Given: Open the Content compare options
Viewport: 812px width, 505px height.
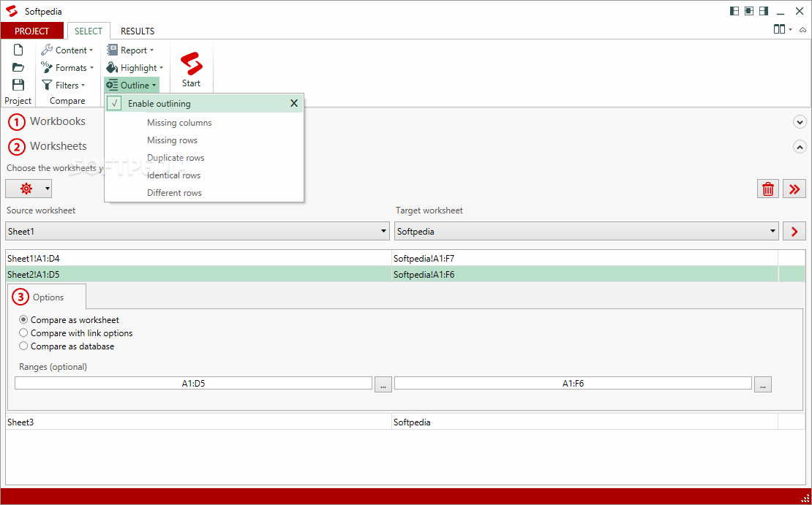Looking at the screenshot, I should pyautogui.click(x=67, y=50).
